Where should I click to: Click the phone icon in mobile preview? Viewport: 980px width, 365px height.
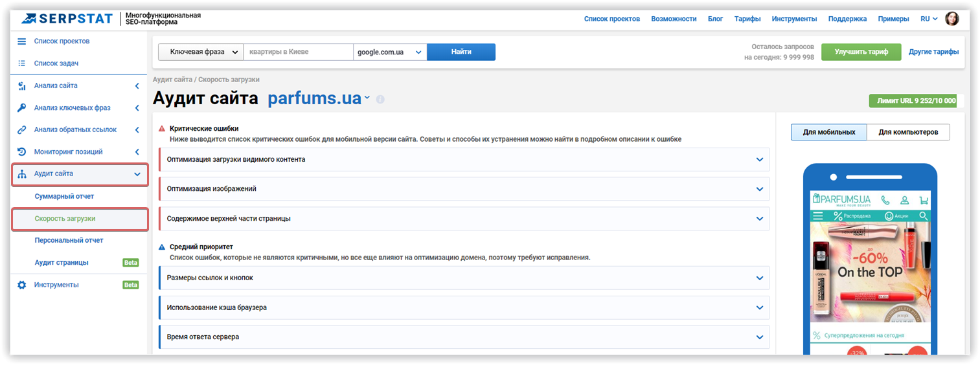(885, 200)
